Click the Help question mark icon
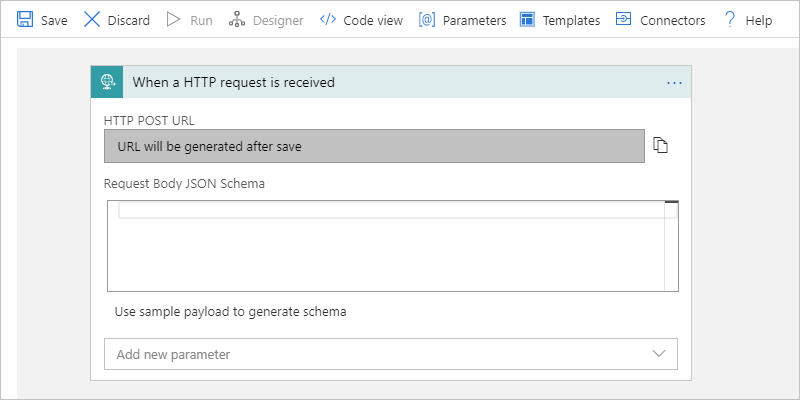Viewport: 800px width, 400px height. pyautogui.click(x=730, y=19)
